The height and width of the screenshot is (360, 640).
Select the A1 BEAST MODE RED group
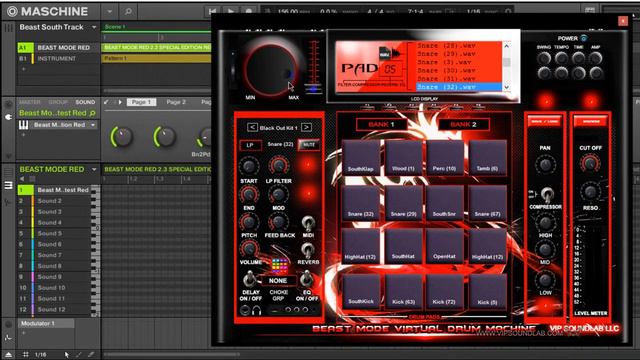click(x=59, y=48)
